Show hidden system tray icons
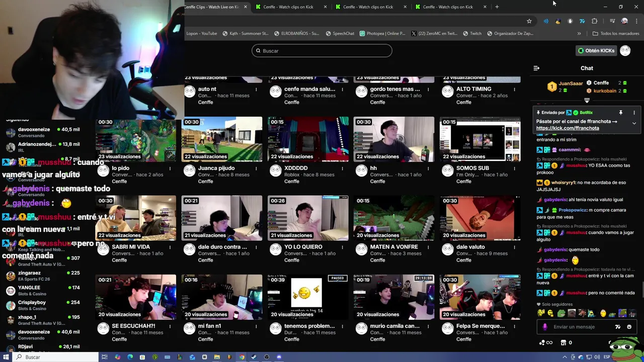The image size is (644, 362). point(565,357)
